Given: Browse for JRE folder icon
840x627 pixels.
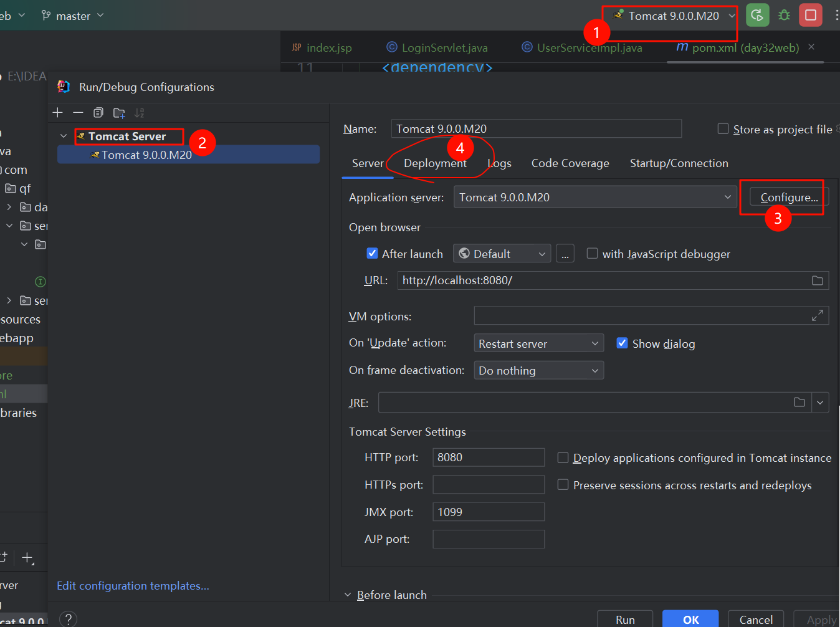Looking at the screenshot, I should (x=799, y=403).
